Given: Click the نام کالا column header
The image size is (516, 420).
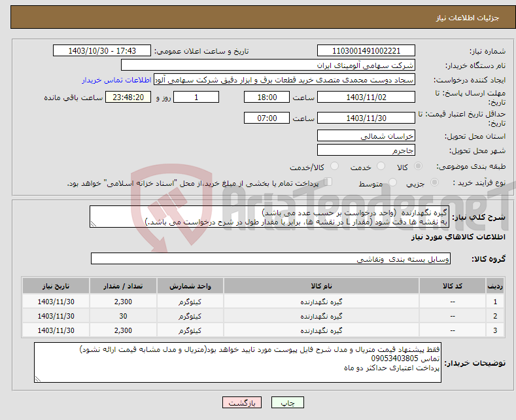Looking at the screenshot, I should [x=321, y=286].
